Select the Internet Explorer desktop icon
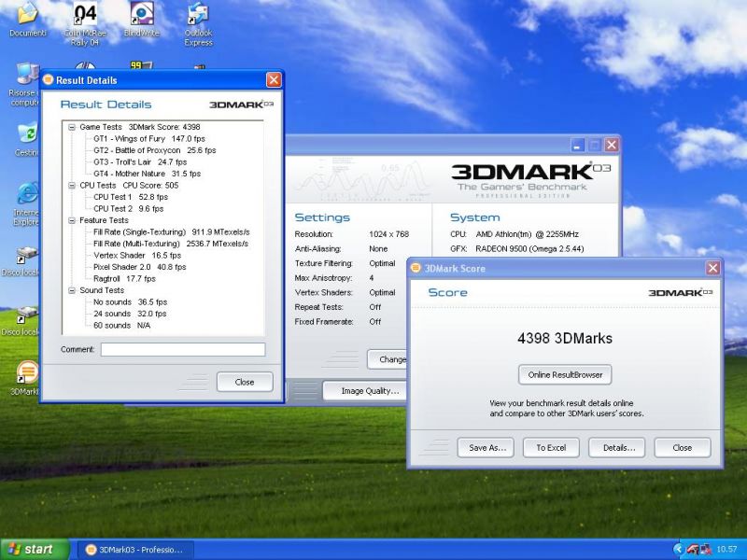Viewport: 747px width, 560px height. (x=27, y=204)
